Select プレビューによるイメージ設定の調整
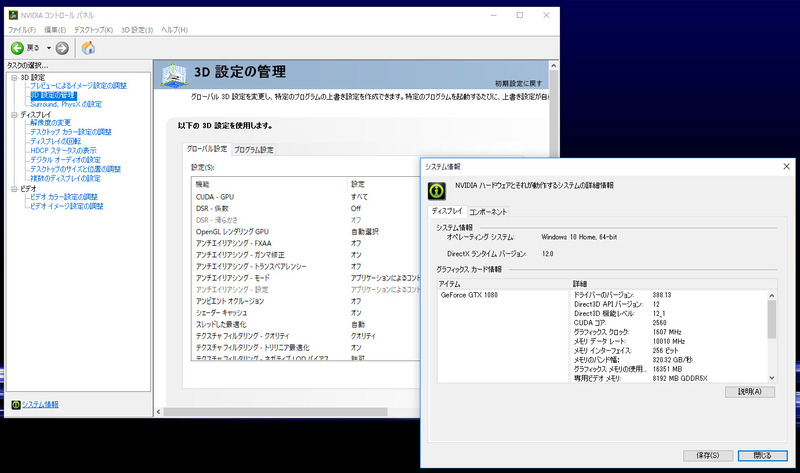 coord(78,86)
